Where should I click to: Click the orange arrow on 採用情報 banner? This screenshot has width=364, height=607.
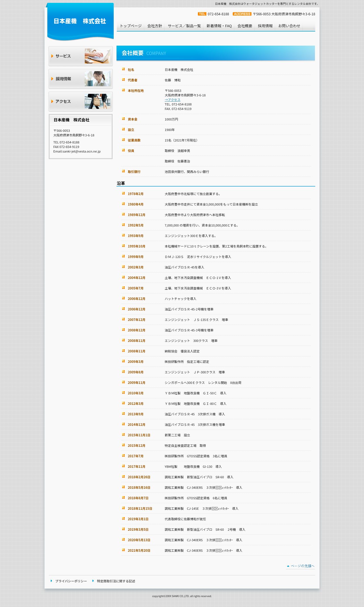pos(52,79)
